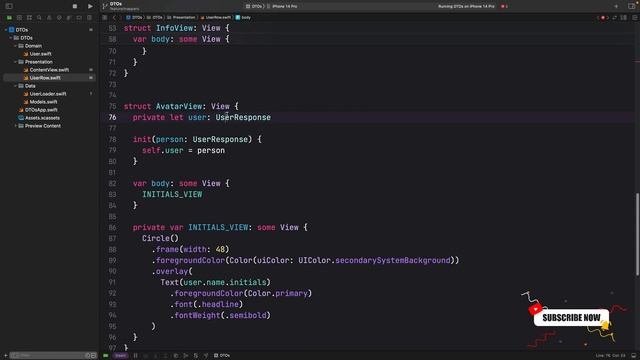
Task: Click the SUBSCRIBE NOW button
Action: click(571, 318)
